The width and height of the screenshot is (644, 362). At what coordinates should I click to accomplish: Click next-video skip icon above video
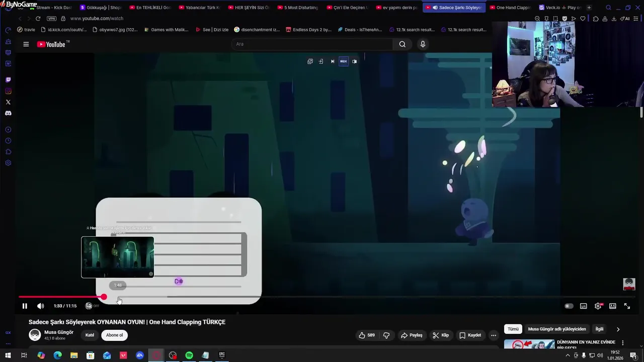pos(333,61)
